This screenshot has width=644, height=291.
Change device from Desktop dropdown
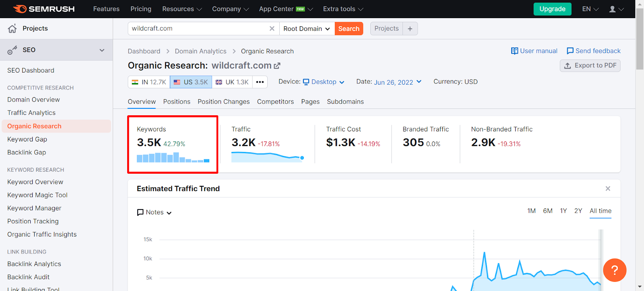point(324,82)
